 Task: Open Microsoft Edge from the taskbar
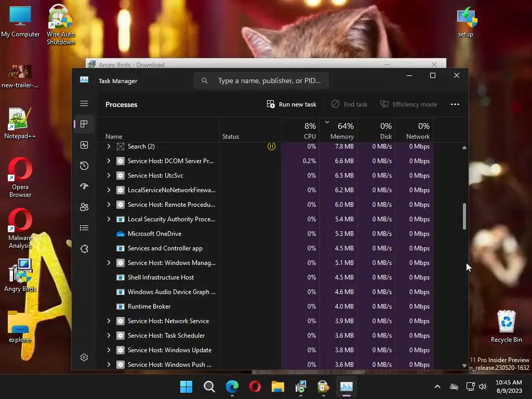pos(232,387)
